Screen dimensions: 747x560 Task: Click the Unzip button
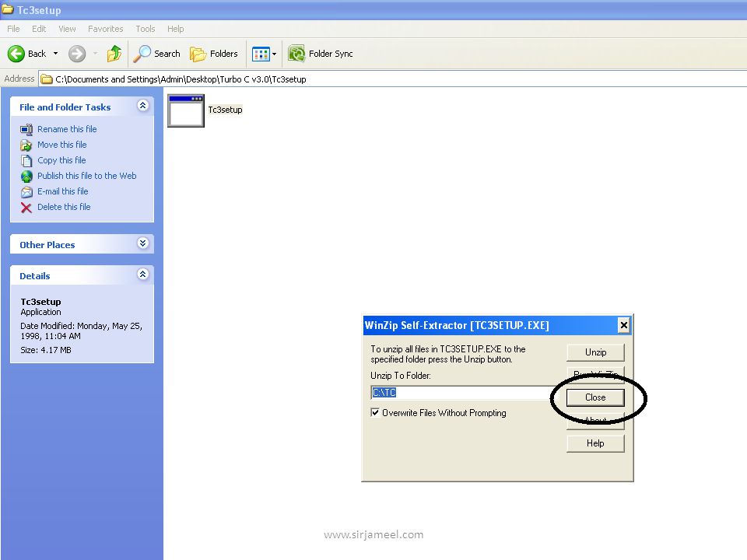click(x=595, y=352)
